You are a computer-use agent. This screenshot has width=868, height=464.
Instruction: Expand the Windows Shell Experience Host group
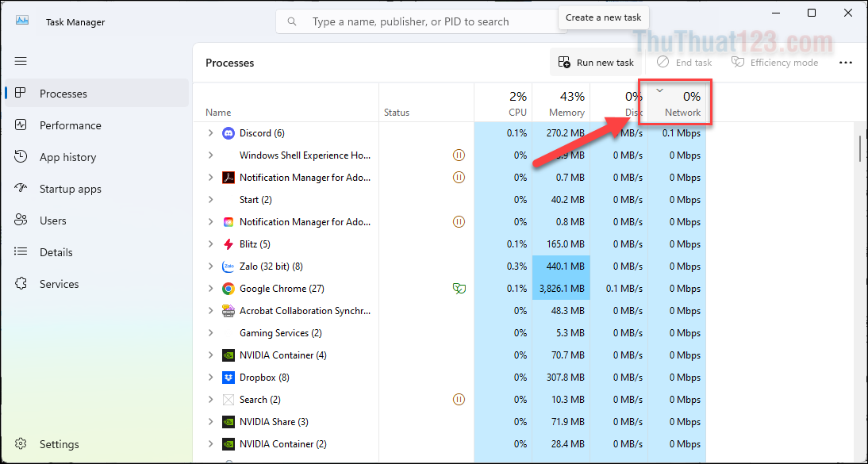pos(210,155)
